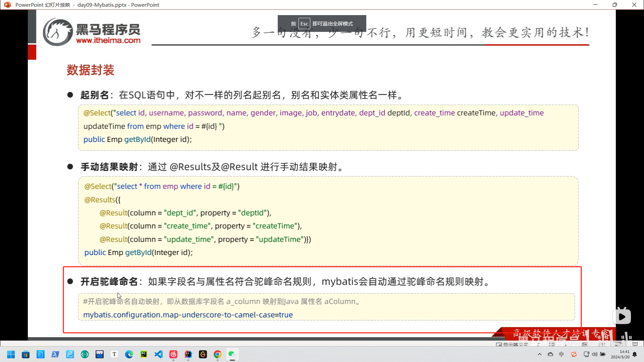This screenshot has width=644, height=362.
Task: Click the 显示器设置 status bar entry
Action: pyautogui.click(x=512, y=344)
